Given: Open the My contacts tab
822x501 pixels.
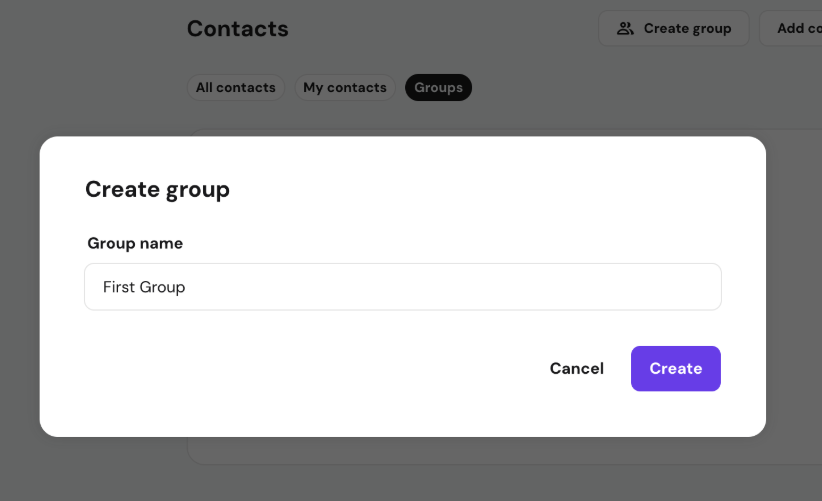Looking at the screenshot, I should click(x=344, y=88).
